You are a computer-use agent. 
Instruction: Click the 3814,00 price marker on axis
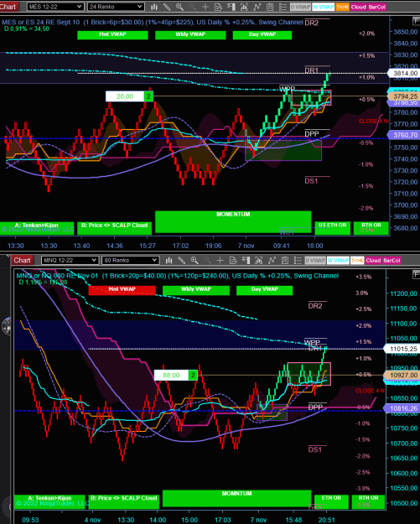point(405,73)
